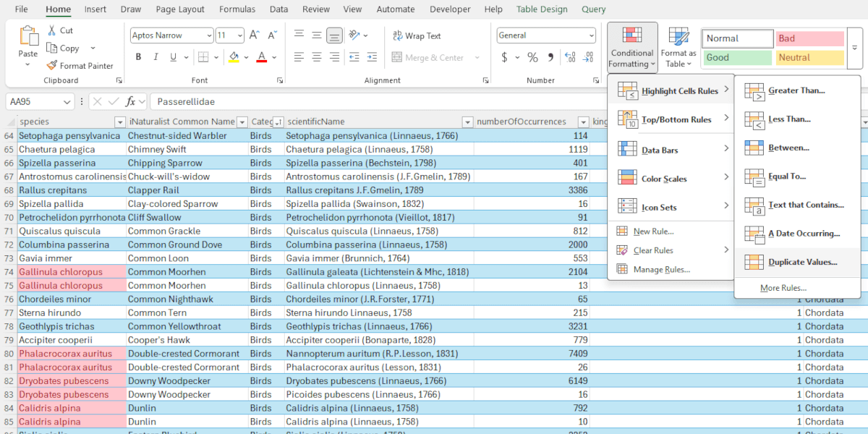
Task: Select cell Gallinula chloropus in row 74
Action: 72,272
